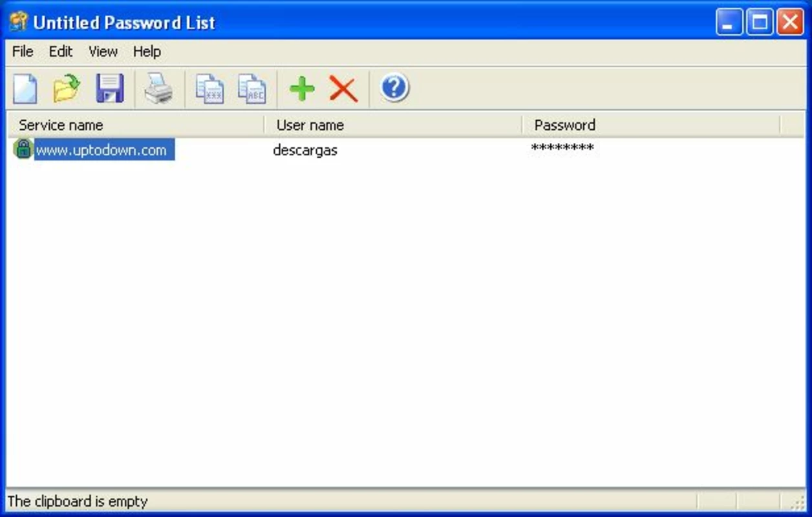Open the Edit menu

point(61,52)
